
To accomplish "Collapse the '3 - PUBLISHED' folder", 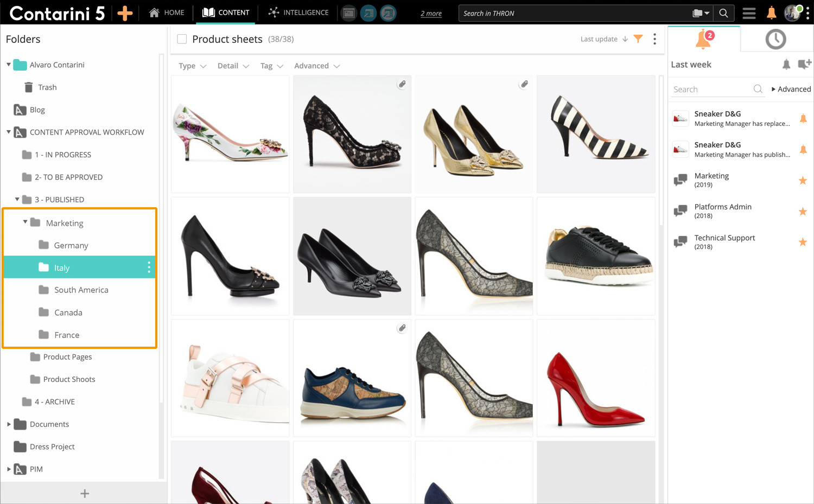I will pos(17,199).
